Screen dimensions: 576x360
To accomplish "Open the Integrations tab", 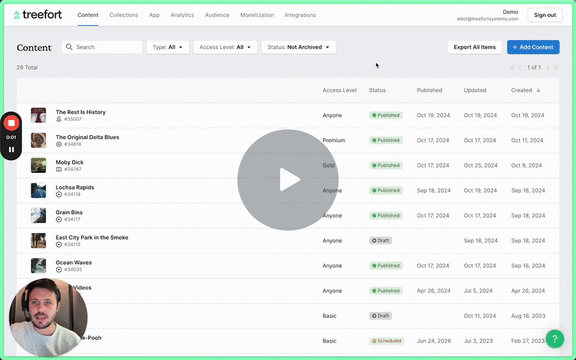I will (x=300, y=15).
